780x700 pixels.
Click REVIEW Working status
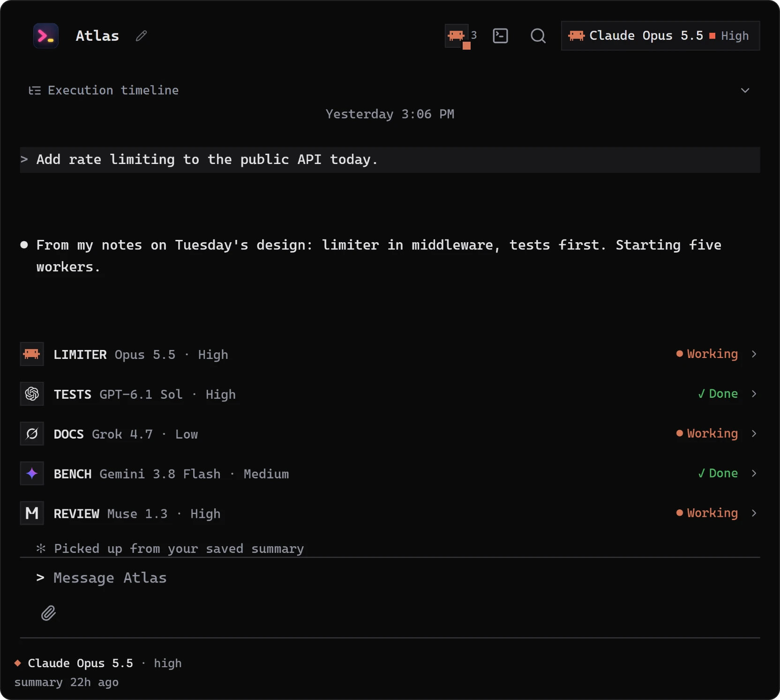(707, 514)
